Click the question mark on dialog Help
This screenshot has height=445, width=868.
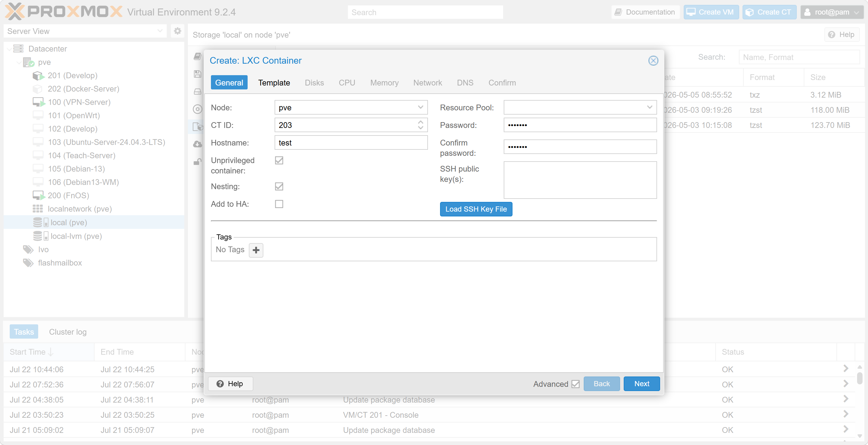click(x=220, y=384)
